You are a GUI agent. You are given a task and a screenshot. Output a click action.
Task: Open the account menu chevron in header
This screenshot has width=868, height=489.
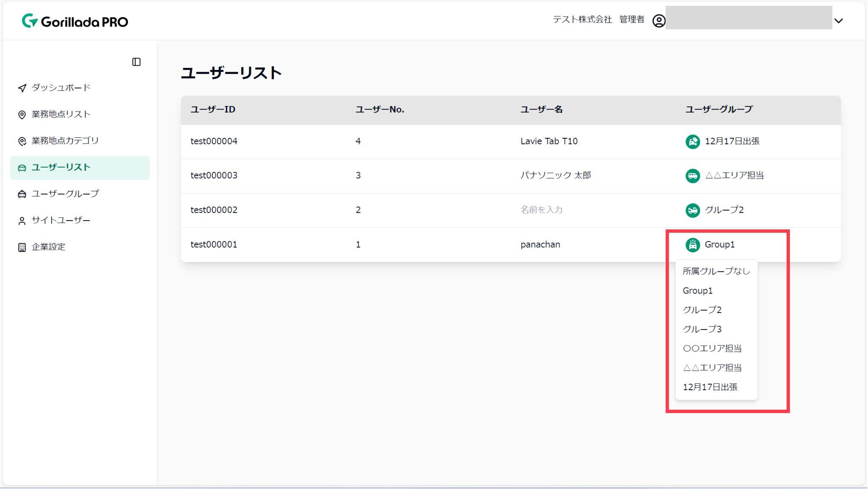point(838,20)
